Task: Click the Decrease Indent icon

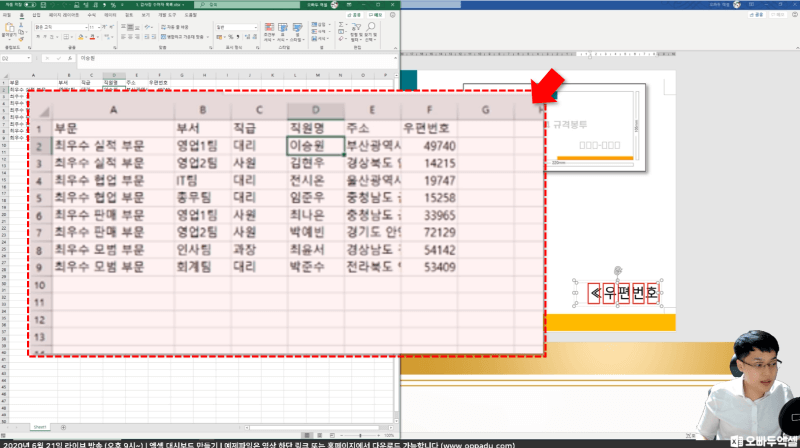Action: click(x=147, y=37)
